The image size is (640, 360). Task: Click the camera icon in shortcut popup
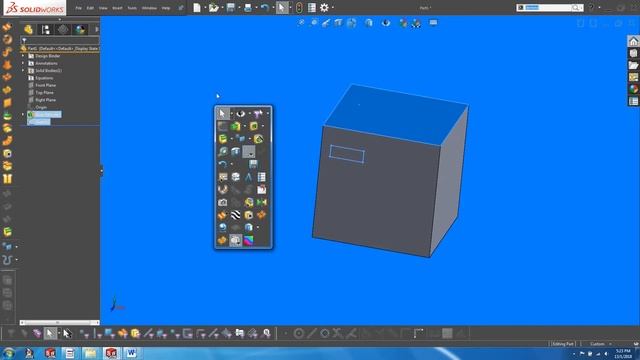coord(222,202)
